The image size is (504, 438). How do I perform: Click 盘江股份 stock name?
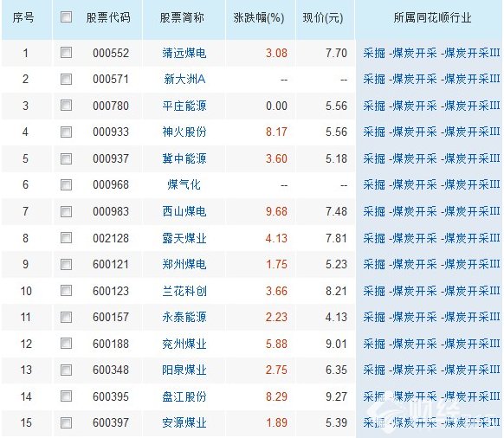pyautogui.click(x=184, y=396)
